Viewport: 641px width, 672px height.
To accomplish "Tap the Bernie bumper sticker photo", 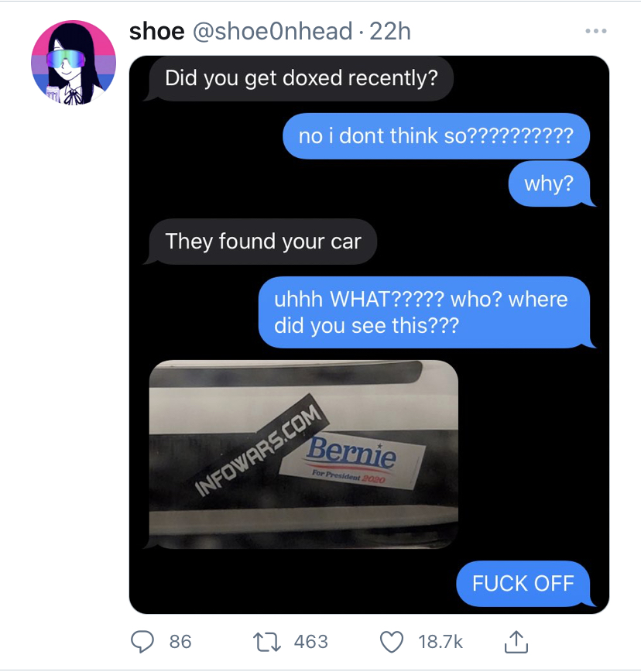I will (303, 454).
